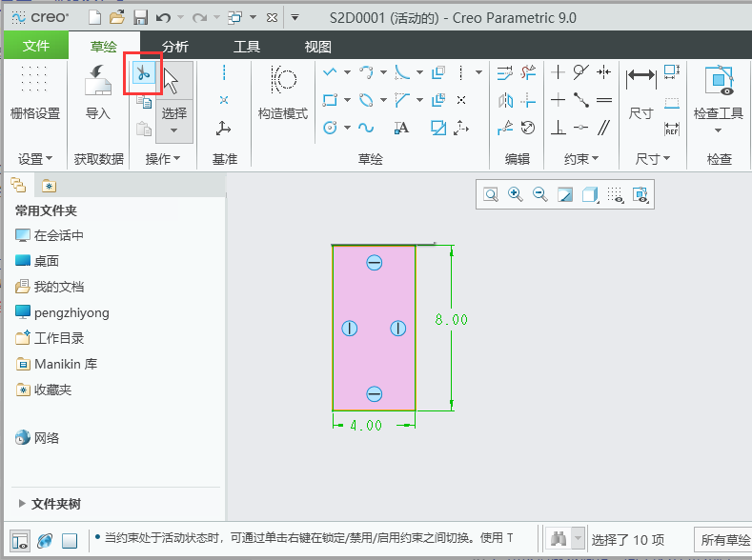This screenshot has height=560, width=752.
Task: Expand the 文件夹树 section
Action: [22, 504]
